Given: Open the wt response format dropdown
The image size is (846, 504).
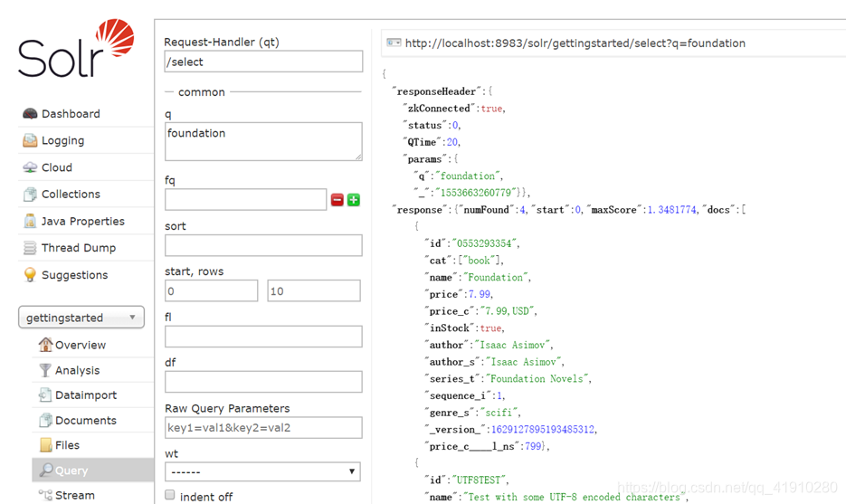Looking at the screenshot, I should click(262, 471).
